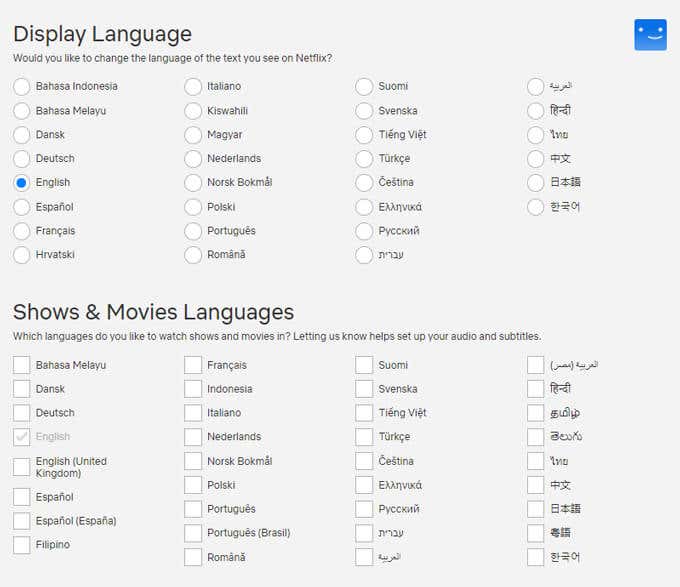The width and height of the screenshot is (680, 587).
Task: Choose Suomi in Display Language
Action: (x=364, y=86)
